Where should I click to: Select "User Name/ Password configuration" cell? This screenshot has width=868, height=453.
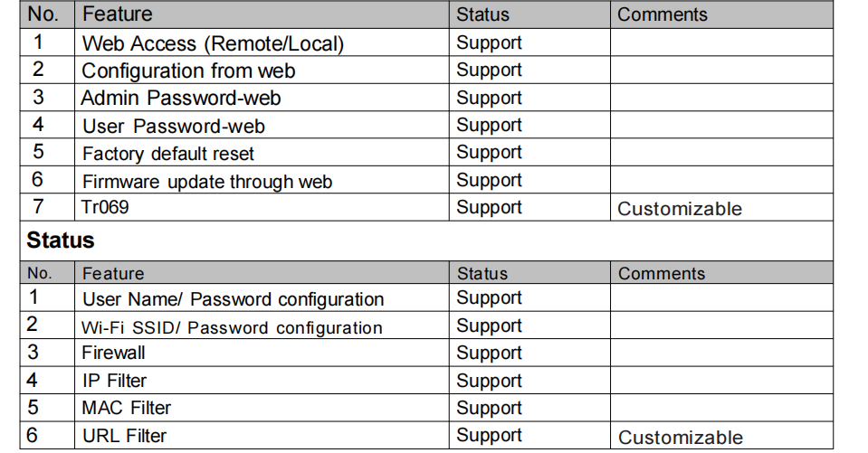tap(233, 299)
